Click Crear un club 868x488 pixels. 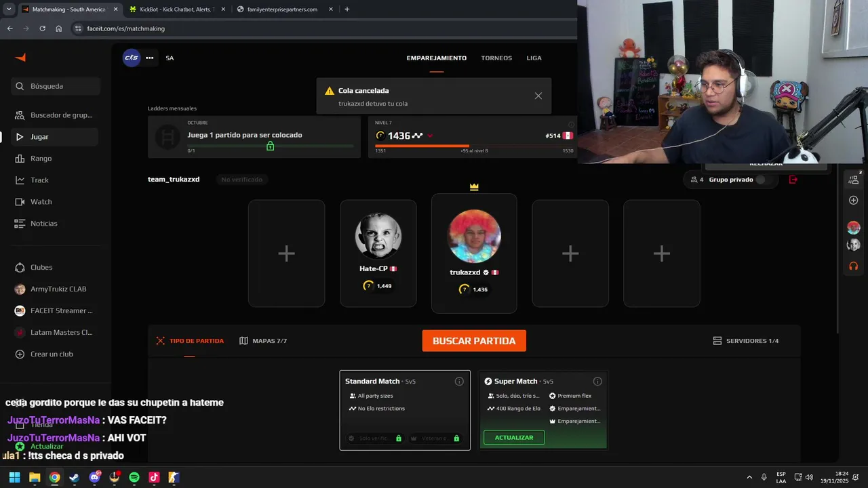point(56,354)
